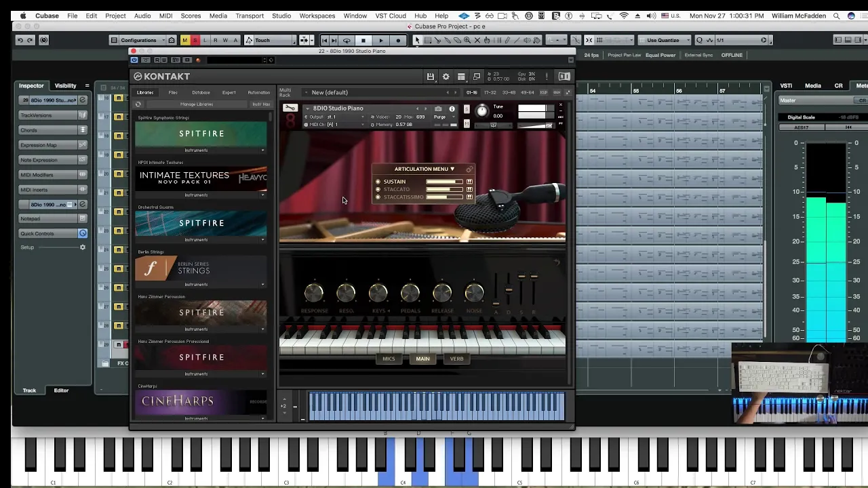Expand the ARTICULATION MENU dropdown
Image resolution: width=868 pixels, height=488 pixels.
tap(425, 169)
